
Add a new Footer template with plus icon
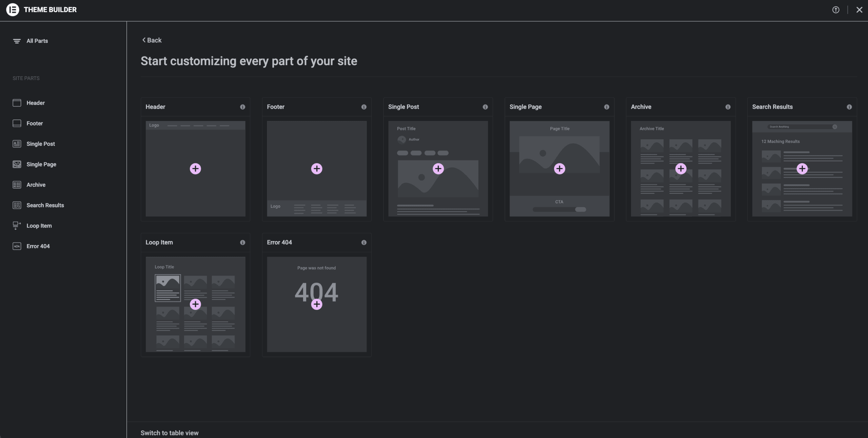point(317,169)
